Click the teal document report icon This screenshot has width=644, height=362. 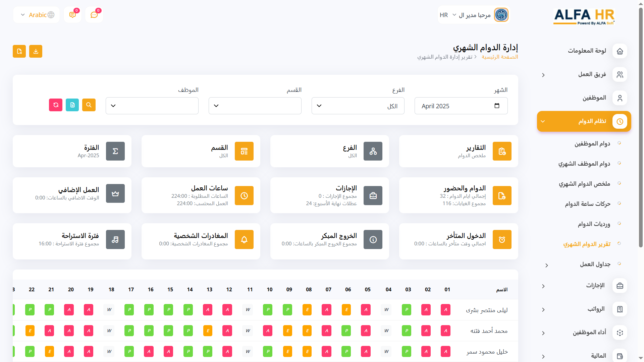point(72,105)
